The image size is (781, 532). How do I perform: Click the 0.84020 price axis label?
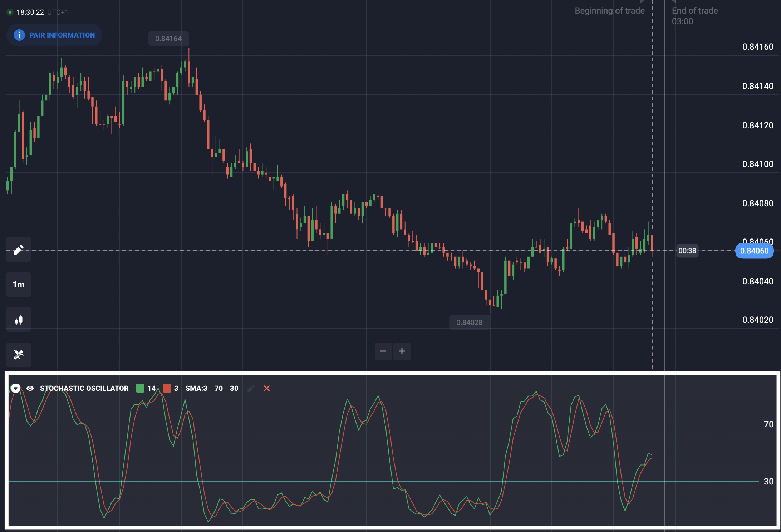click(x=758, y=320)
